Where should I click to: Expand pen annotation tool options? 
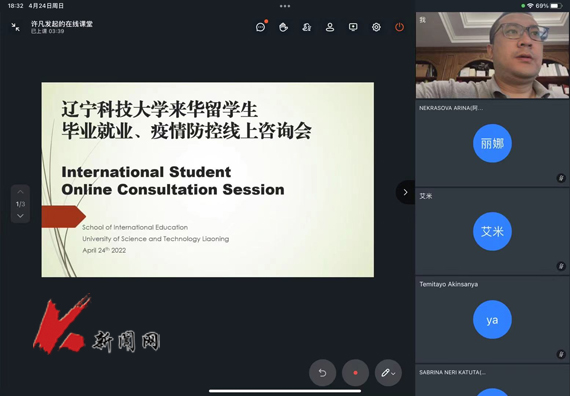click(x=388, y=373)
